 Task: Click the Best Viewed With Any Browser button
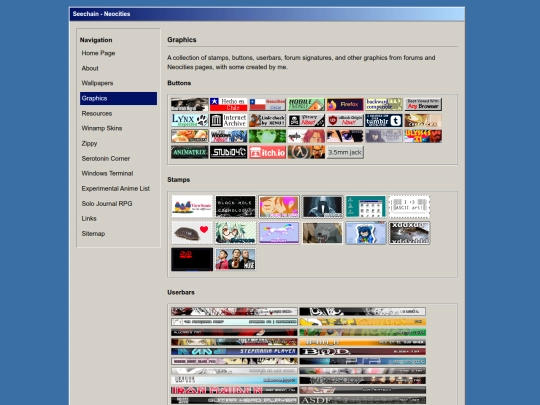coord(423,104)
